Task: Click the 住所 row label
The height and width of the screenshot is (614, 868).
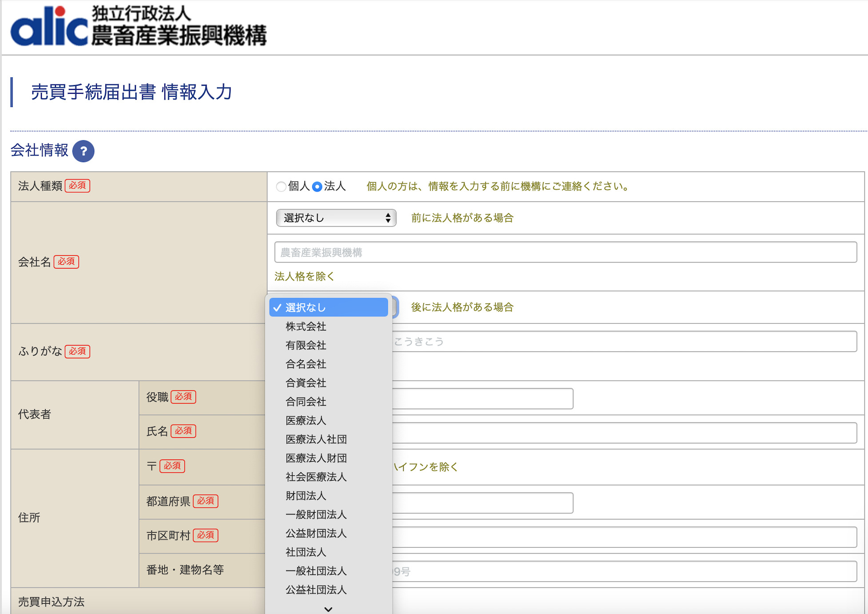Action: click(x=29, y=518)
